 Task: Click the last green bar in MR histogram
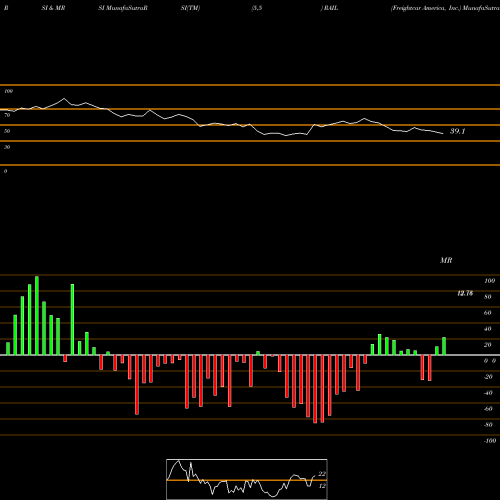444,346
